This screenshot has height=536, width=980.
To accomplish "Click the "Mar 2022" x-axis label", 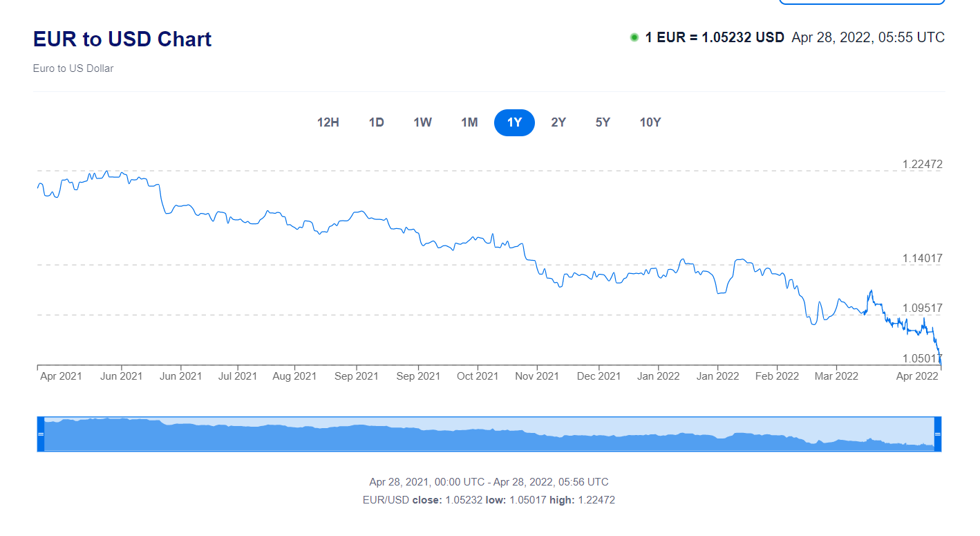I will pyautogui.click(x=836, y=376).
